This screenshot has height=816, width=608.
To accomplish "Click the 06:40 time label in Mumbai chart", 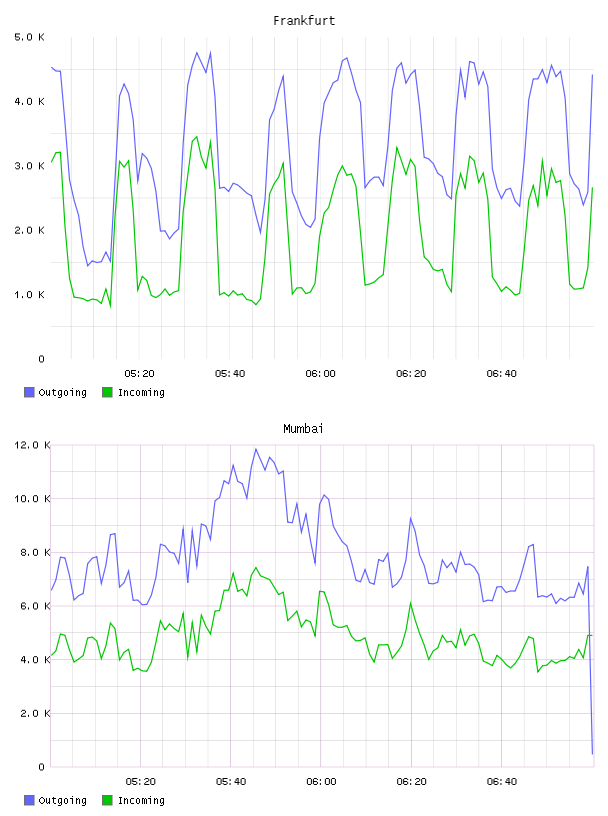I will point(502,782).
